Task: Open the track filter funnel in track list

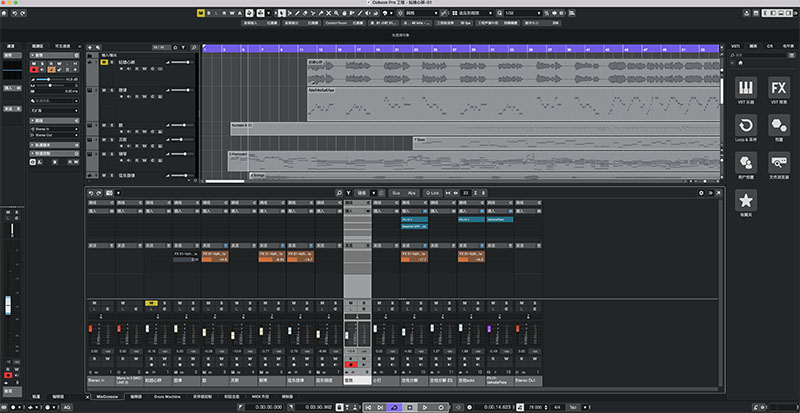Action: [x=184, y=47]
